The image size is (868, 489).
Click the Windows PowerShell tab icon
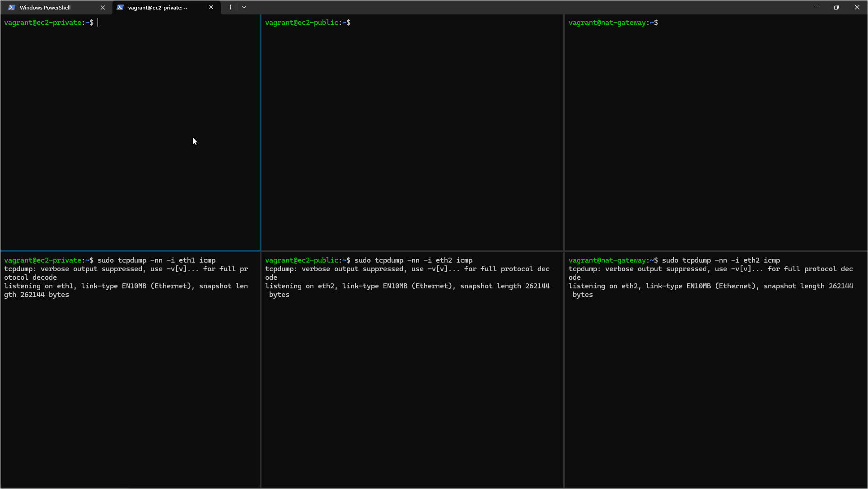click(x=12, y=7)
